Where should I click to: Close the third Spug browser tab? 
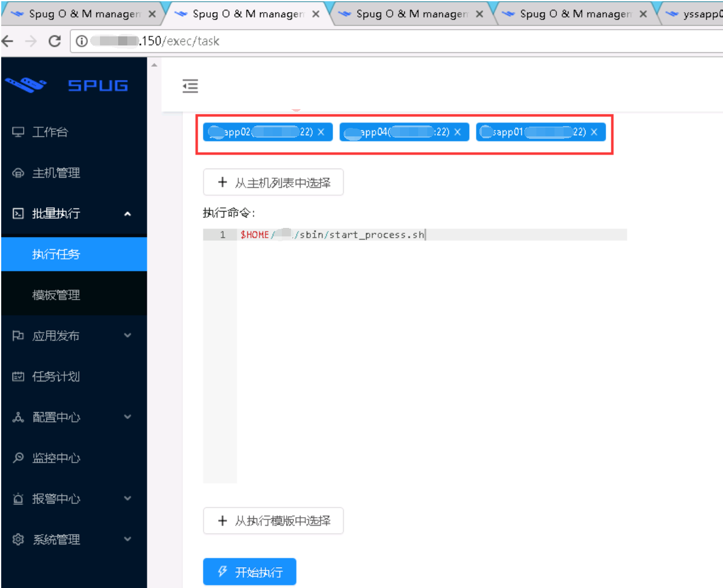click(x=479, y=15)
